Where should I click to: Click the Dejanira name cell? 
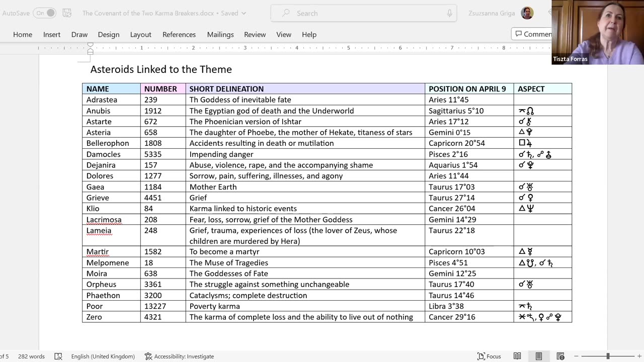(x=111, y=165)
